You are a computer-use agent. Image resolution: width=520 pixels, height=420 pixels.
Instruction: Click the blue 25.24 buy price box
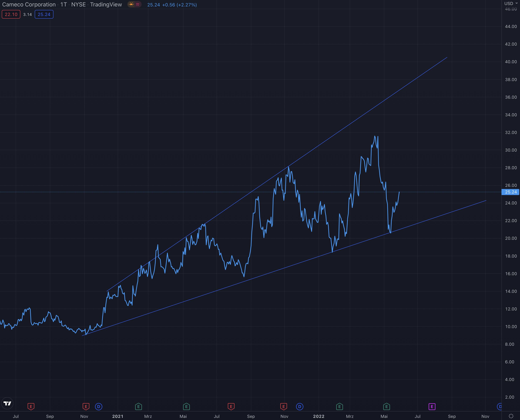(x=44, y=14)
